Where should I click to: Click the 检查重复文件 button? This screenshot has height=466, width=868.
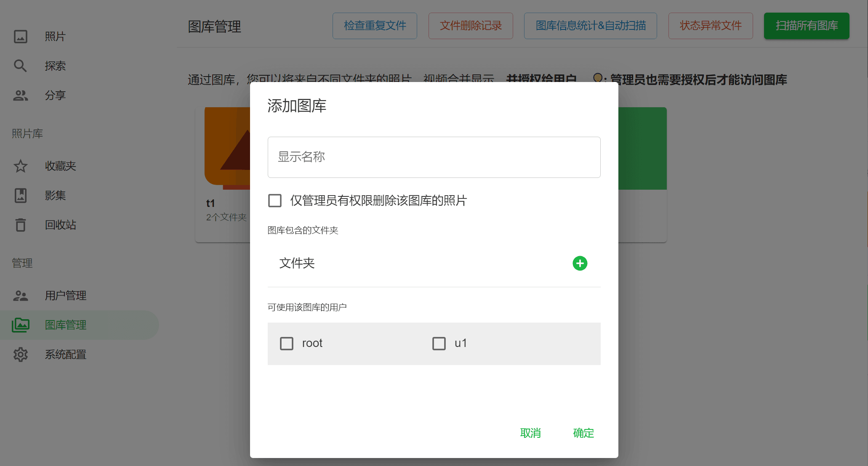point(375,26)
